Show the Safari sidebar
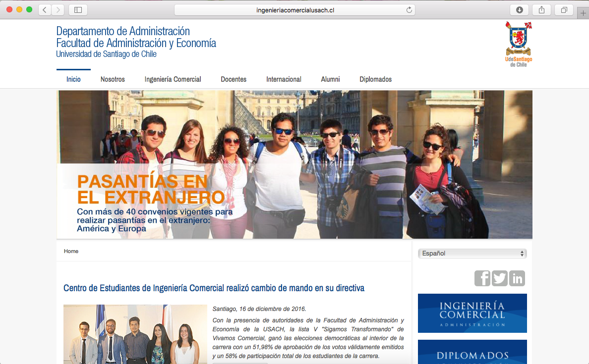The height and width of the screenshot is (364, 589). (x=78, y=10)
